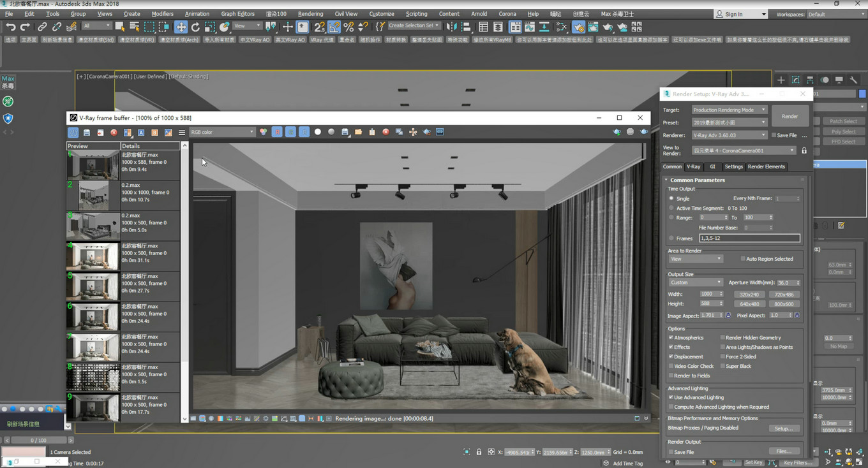Image resolution: width=868 pixels, height=468 pixels.
Task: Open the Curve Editor from toolbar
Action: click(530, 27)
